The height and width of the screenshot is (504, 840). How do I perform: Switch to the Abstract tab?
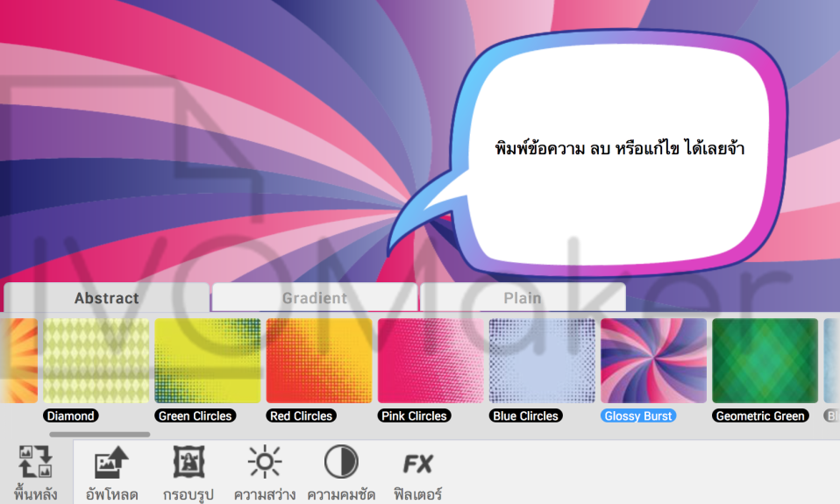[x=106, y=298]
